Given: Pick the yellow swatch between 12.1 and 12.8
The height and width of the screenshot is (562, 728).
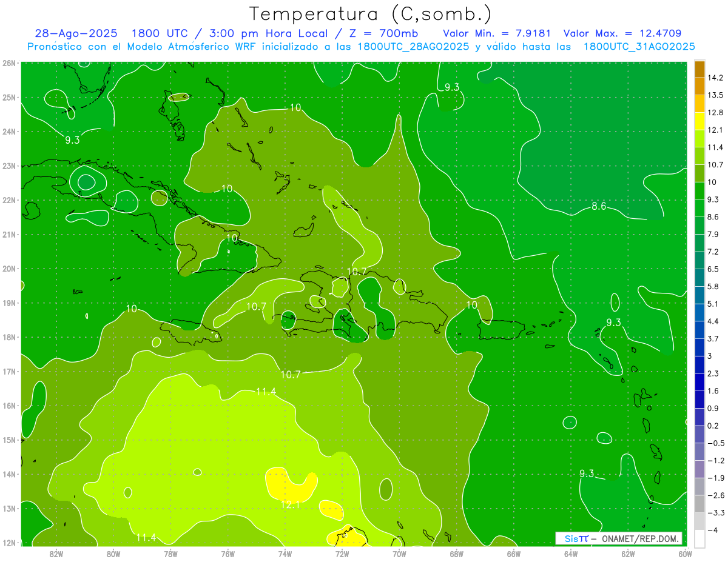Looking at the screenshot, I should pos(699,121).
